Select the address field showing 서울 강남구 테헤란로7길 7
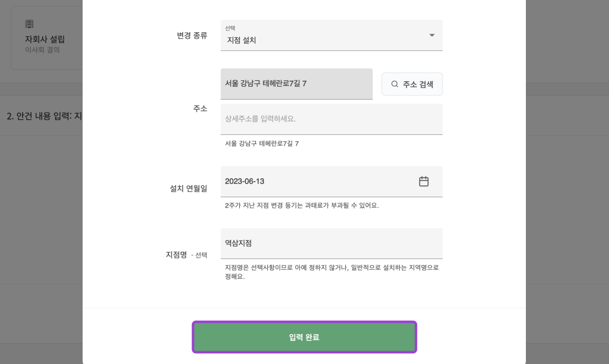 point(297,84)
